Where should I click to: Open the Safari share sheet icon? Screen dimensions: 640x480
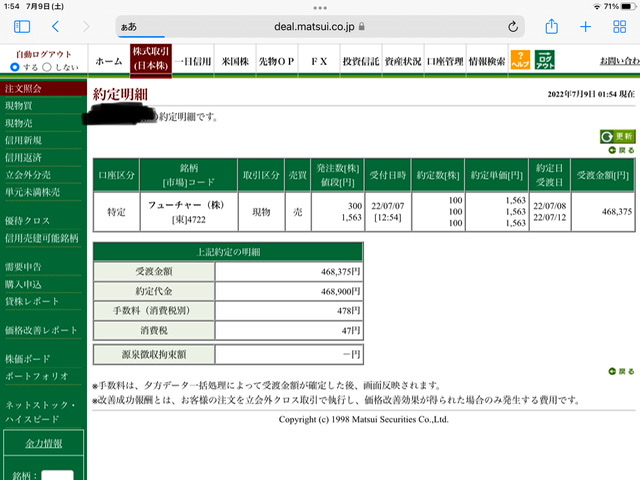pyautogui.click(x=551, y=27)
